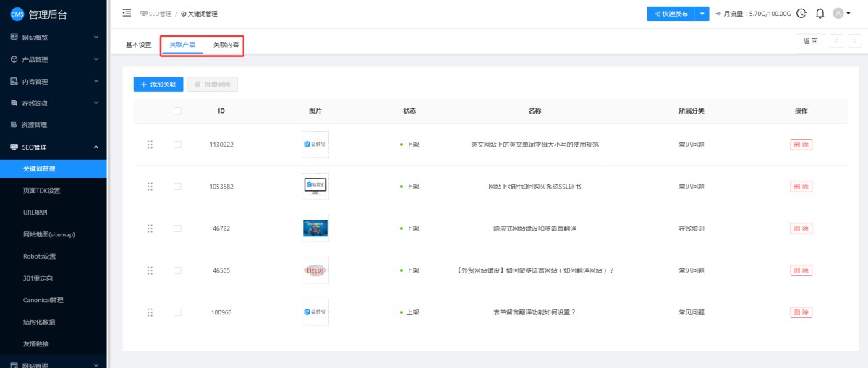
Task: Switch to the 关联内容 tab
Action: pos(226,45)
